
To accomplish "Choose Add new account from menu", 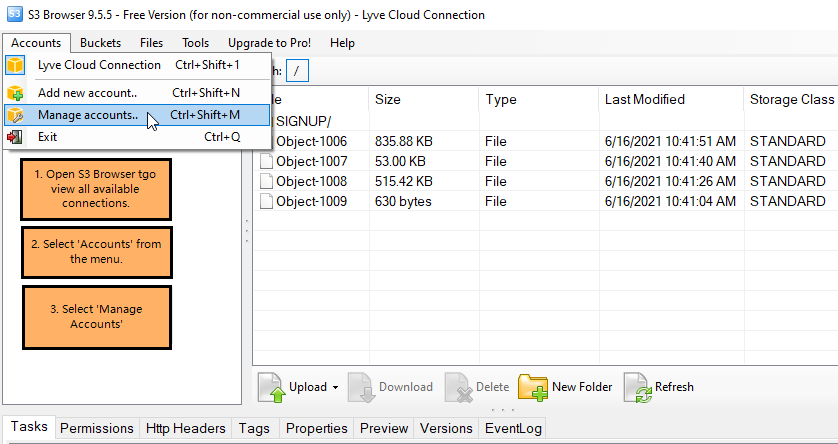I will click(88, 93).
